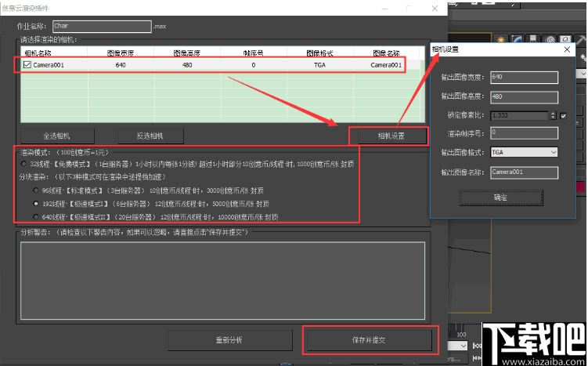
Task: Select the 192线程 极速模式I radio option
Action: (36, 204)
